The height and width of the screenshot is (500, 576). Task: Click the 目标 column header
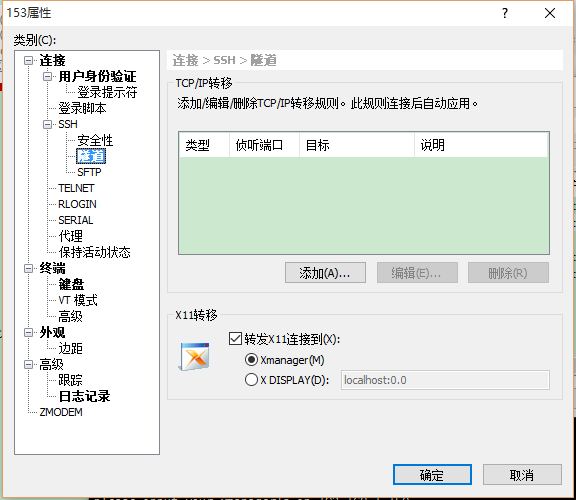(x=357, y=145)
